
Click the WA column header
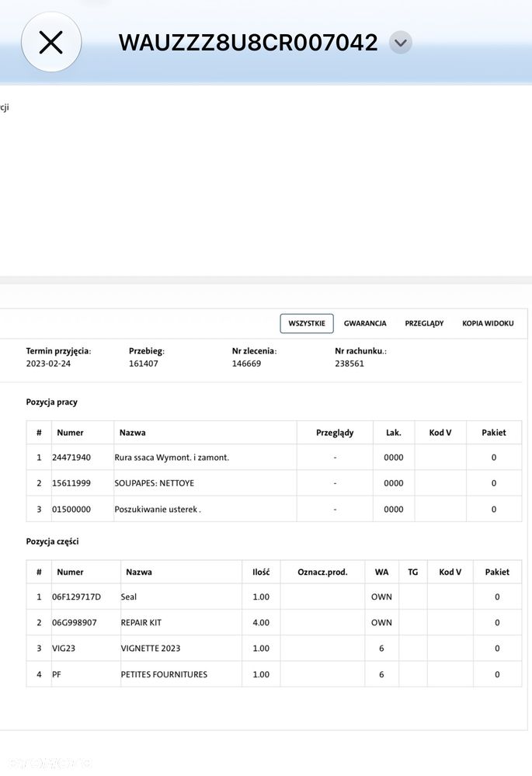[381, 572]
